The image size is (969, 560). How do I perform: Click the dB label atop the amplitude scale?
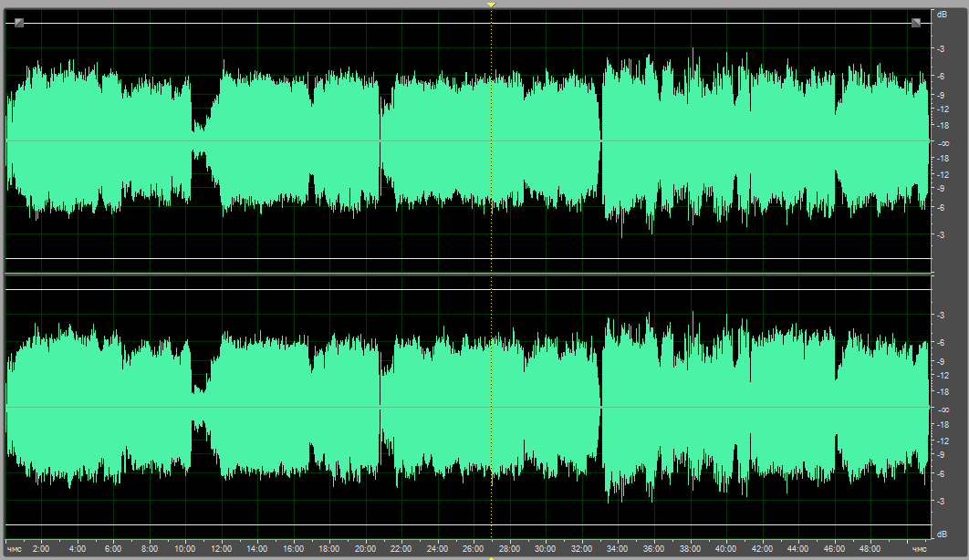pos(941,14)
